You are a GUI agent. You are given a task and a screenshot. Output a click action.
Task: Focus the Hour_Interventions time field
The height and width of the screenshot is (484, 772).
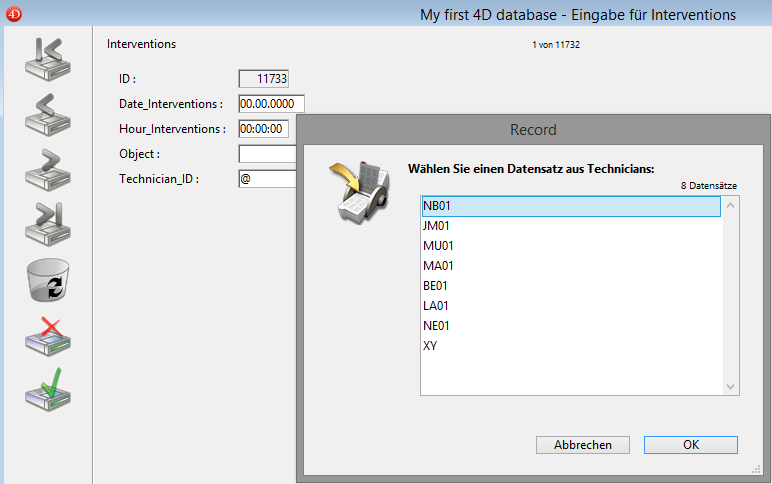(x=263, y=129)
